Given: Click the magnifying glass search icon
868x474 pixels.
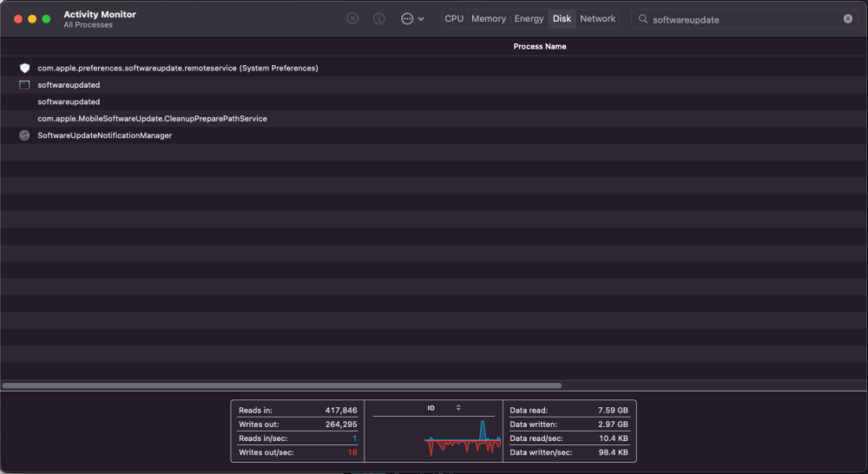Looking at the screenshot, I should click(x=642, y=19).
